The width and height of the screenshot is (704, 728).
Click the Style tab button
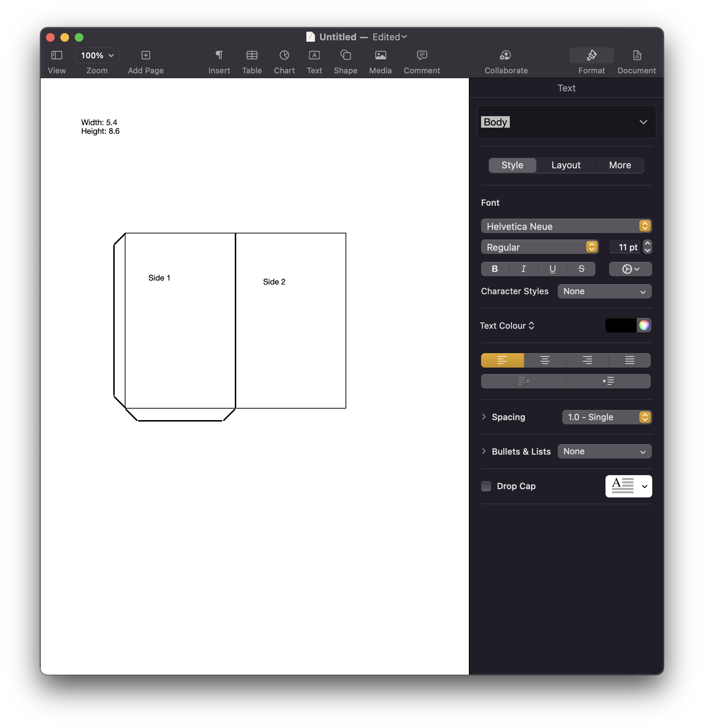coord(512,164)
